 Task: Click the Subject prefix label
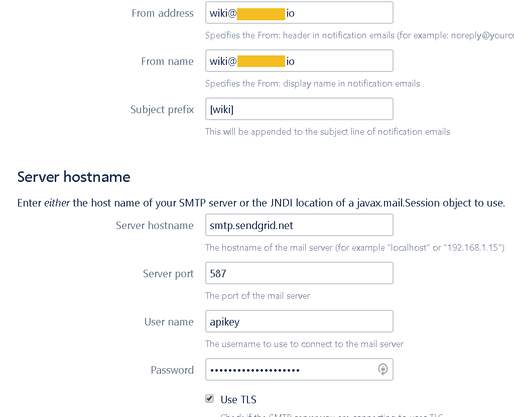tap(162, 109)
